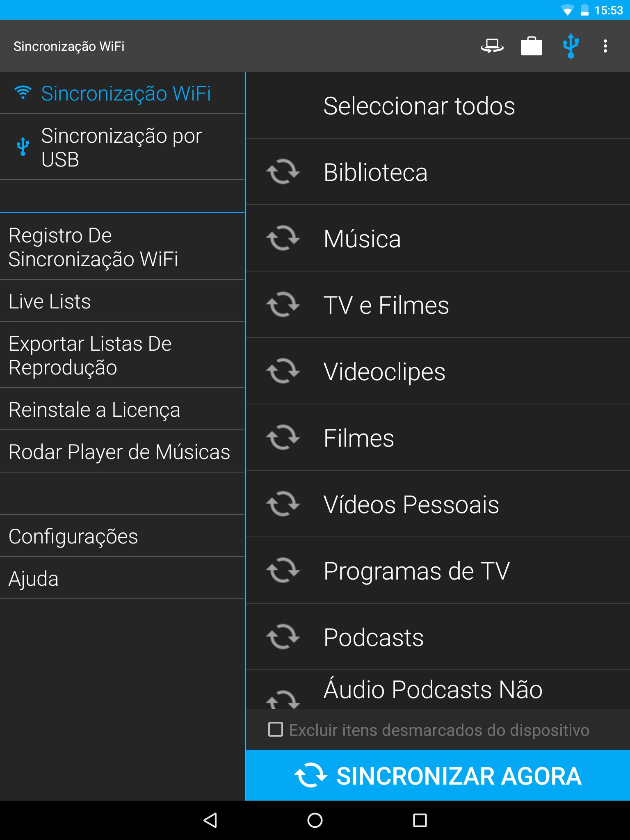Select the Programas de TV label
The image size is (630, 840).
click(417, 571)
